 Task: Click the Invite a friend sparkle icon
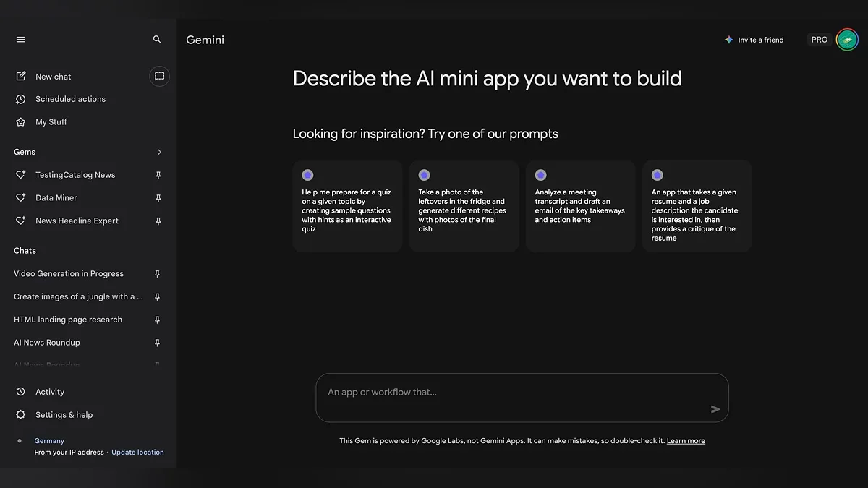click(x=729, y=40)
